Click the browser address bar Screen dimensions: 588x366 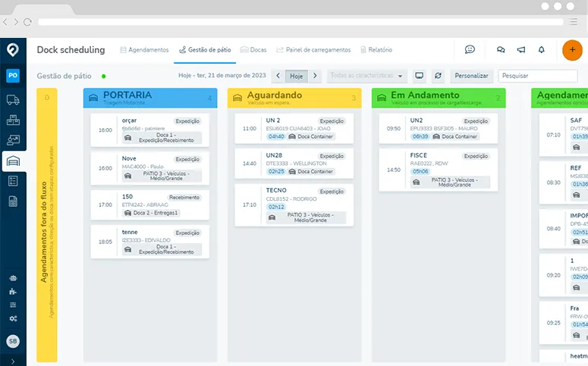pyautogui.click(x=300, y=22)
